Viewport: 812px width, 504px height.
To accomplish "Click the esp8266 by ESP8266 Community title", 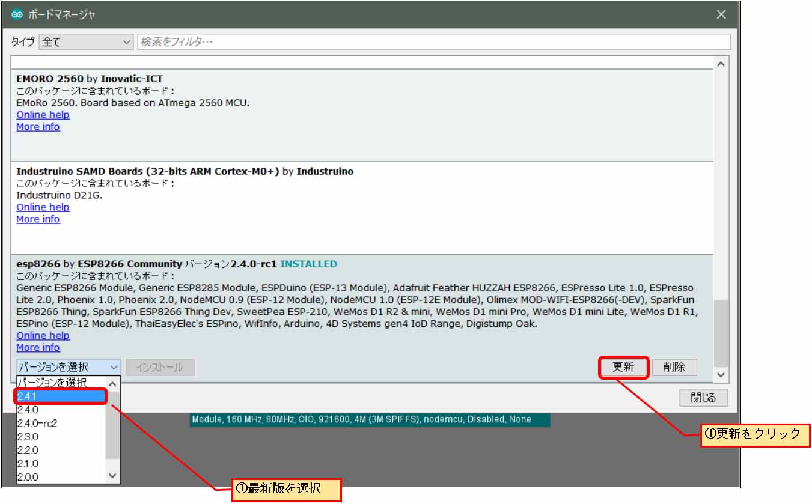I will pyautogui.click(x=99, y=264).
